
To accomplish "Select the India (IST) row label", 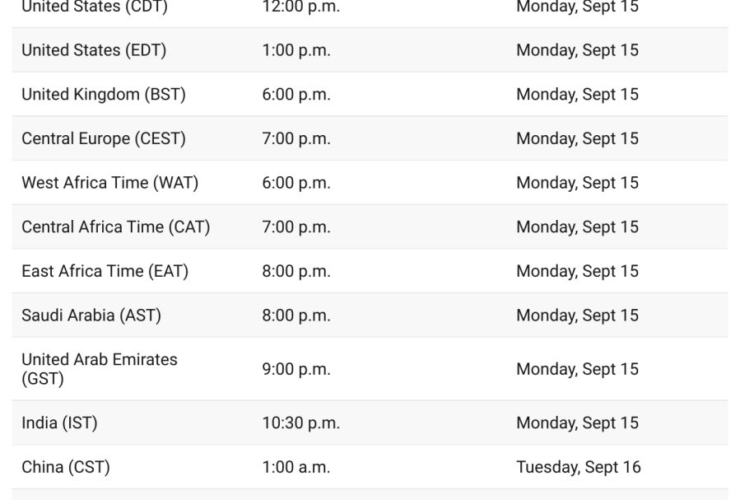I will [60, 423].
